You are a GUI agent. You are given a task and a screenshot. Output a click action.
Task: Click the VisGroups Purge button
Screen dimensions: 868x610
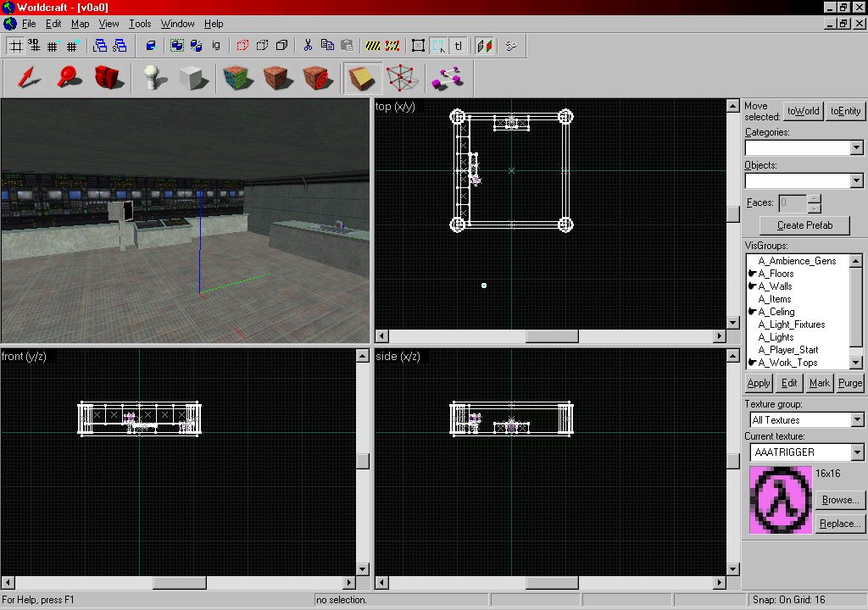click(849, 383)
